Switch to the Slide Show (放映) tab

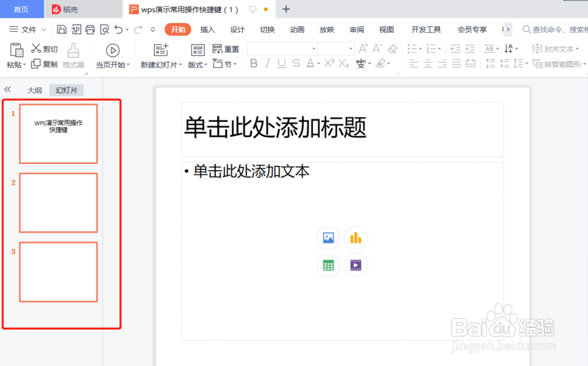(327, 30)
